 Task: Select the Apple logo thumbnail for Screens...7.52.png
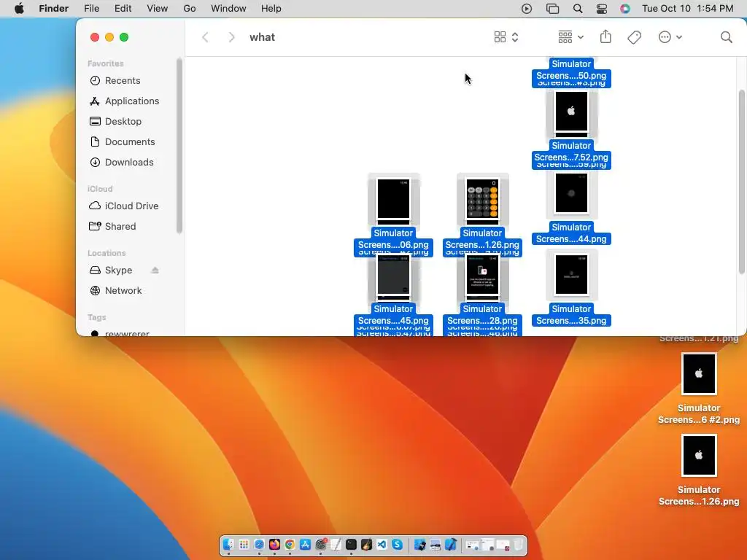[x=571, y=112]
